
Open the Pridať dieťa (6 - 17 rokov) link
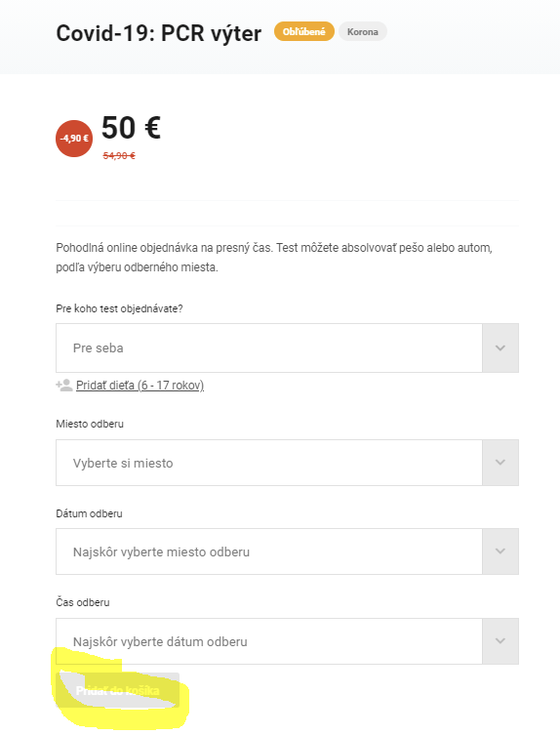tap(140, 386)
